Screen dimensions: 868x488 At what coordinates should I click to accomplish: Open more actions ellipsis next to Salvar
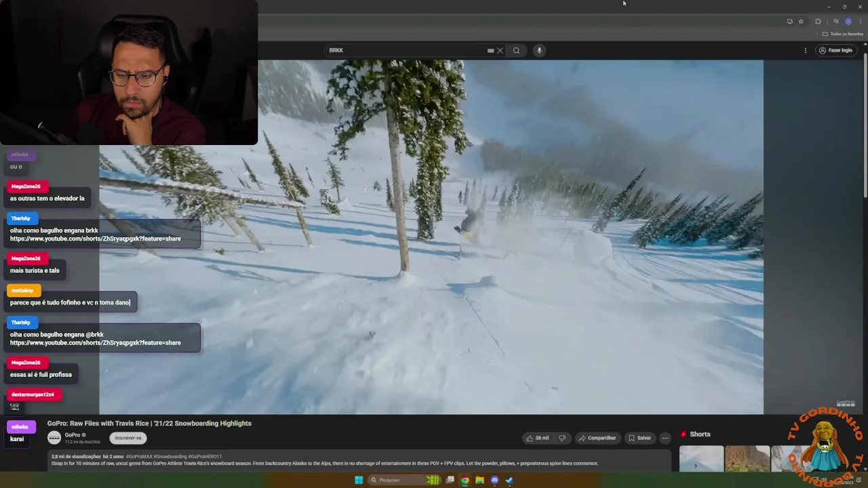tap(665, 438)
